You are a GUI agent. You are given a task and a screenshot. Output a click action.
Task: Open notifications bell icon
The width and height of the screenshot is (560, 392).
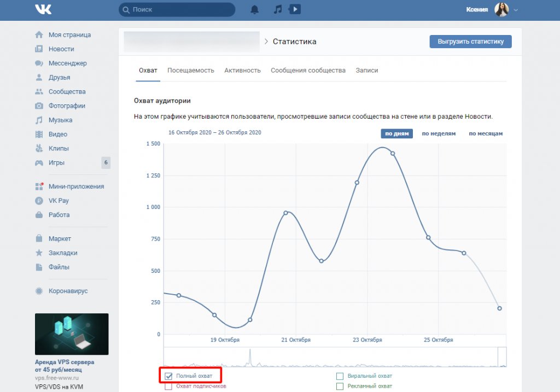coord(254,9)
